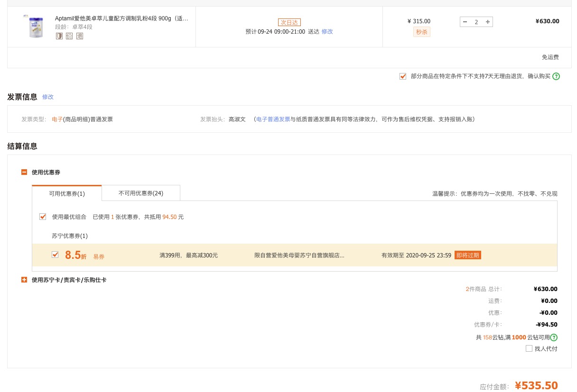Click the 应付金额 ¥535.50 total amount
The width and height of the screenshot is (577, 392).
tap(536, 385)
